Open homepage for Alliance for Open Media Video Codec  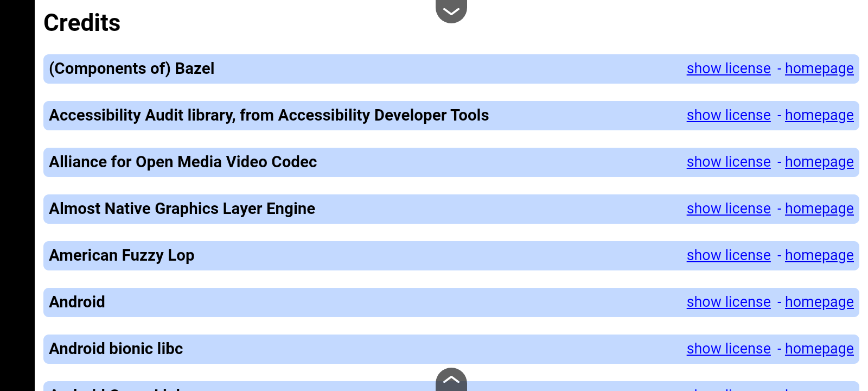pos(819,162)
